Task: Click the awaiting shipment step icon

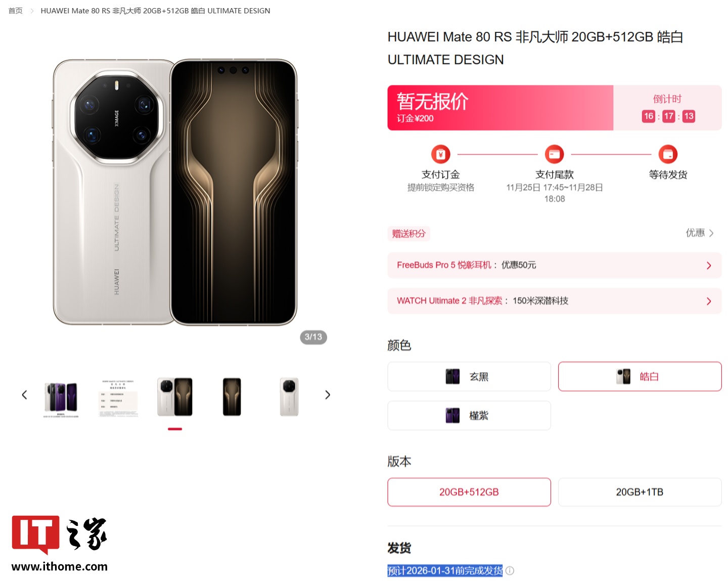Action: pyautogui.click(x=668, y=154)
